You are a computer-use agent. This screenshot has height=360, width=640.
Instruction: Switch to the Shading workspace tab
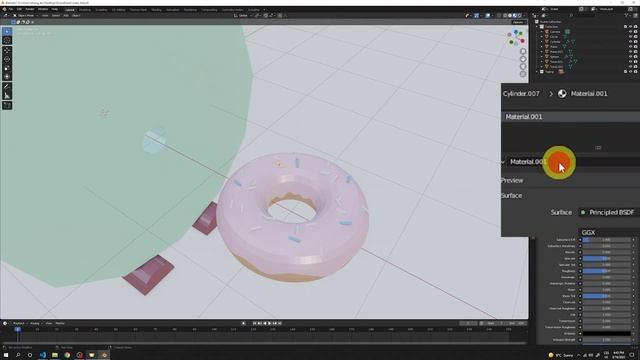156,9
